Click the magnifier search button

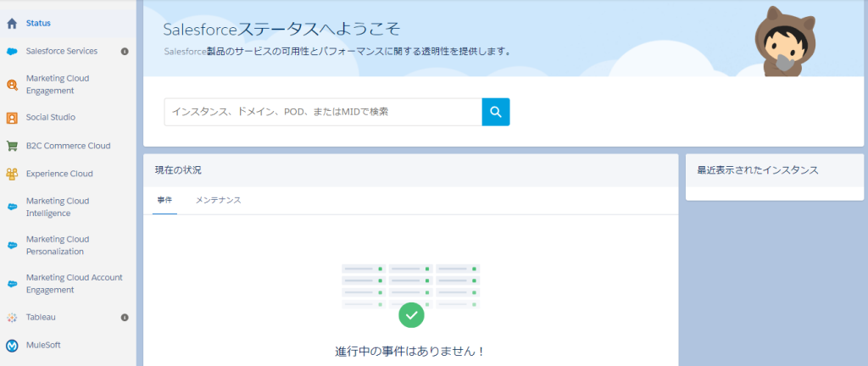click(x=496, y=112)
